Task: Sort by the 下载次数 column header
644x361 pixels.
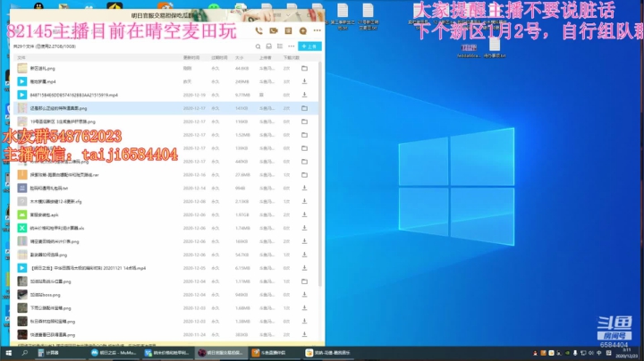Action: click(291, 58)
